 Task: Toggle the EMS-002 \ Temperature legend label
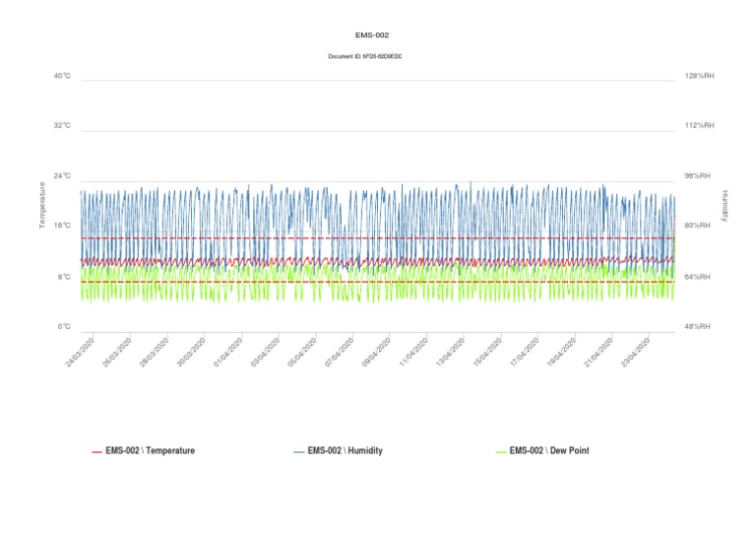(x=150, y=451)
